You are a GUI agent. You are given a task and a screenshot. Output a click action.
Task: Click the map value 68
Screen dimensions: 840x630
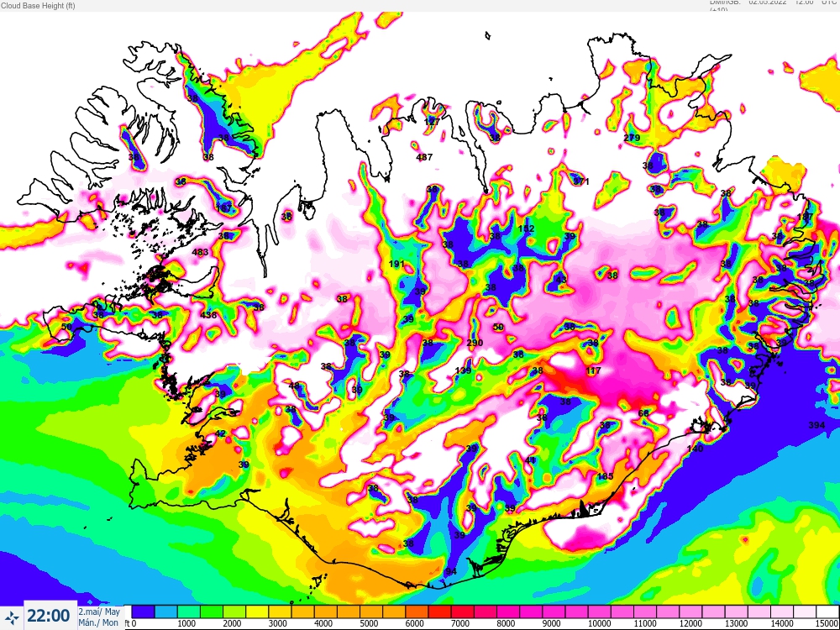click(x=643, y=413)
